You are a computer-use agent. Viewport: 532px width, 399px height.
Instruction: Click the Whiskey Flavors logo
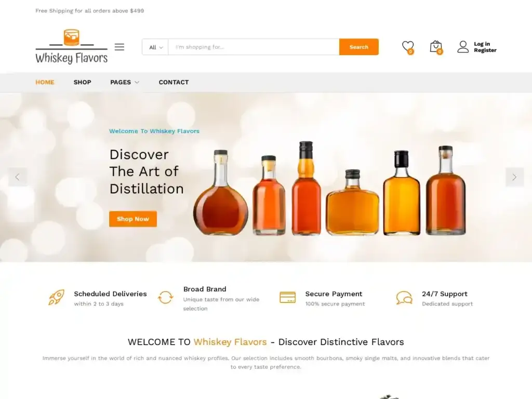point(71,46)
